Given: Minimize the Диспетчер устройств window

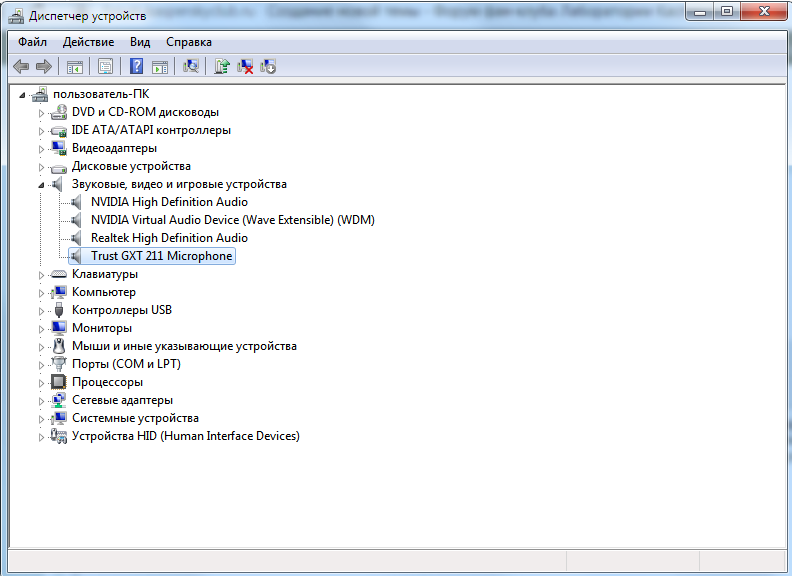Looking at the screenshot, I should coord(700,12).
